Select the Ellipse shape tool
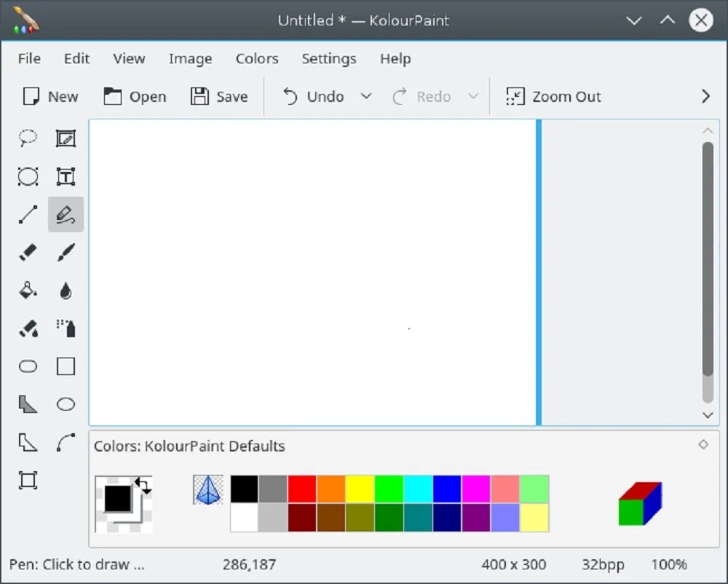 [x=66, y=404]
